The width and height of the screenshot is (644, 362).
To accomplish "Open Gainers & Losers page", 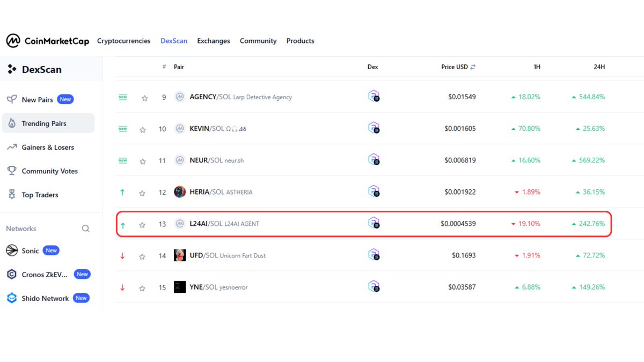I will (x=48, y=147).
